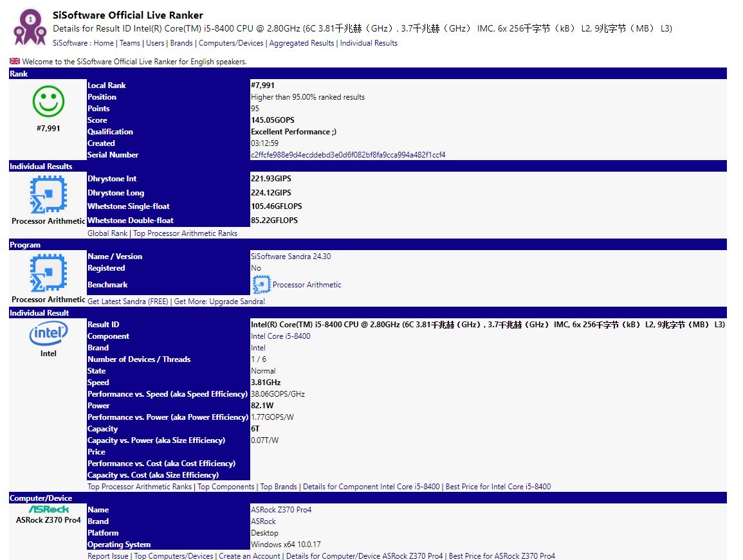Open Details for Component Intel Core i5-8400

click(x=372, y=487)
